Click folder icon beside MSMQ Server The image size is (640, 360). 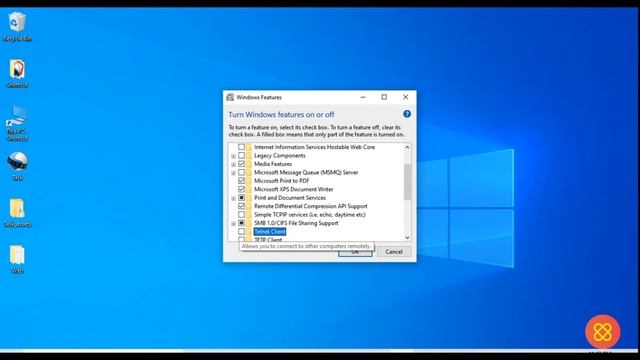pyautogui.click(x=249, y=173)
